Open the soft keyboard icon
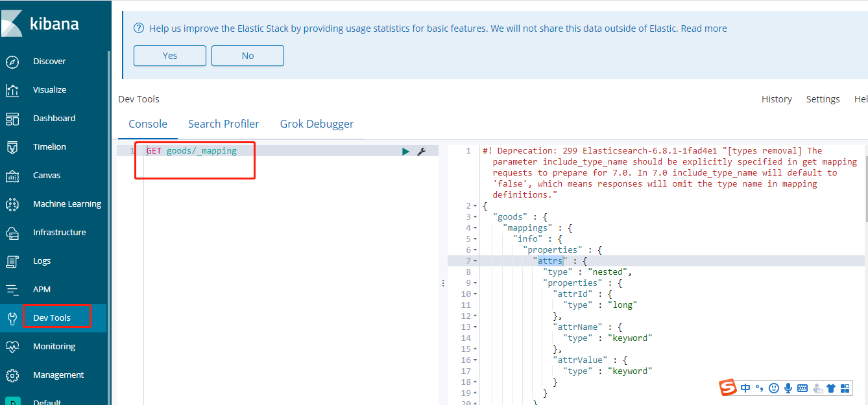 pos(802,388)
